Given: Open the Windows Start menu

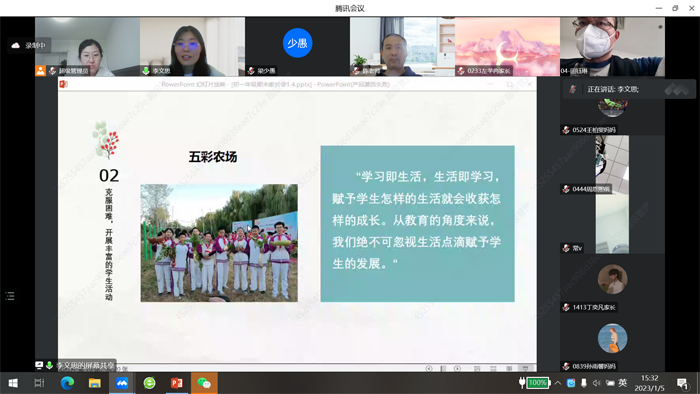Looking at the screenshot, I should click(x=13, y=383).
